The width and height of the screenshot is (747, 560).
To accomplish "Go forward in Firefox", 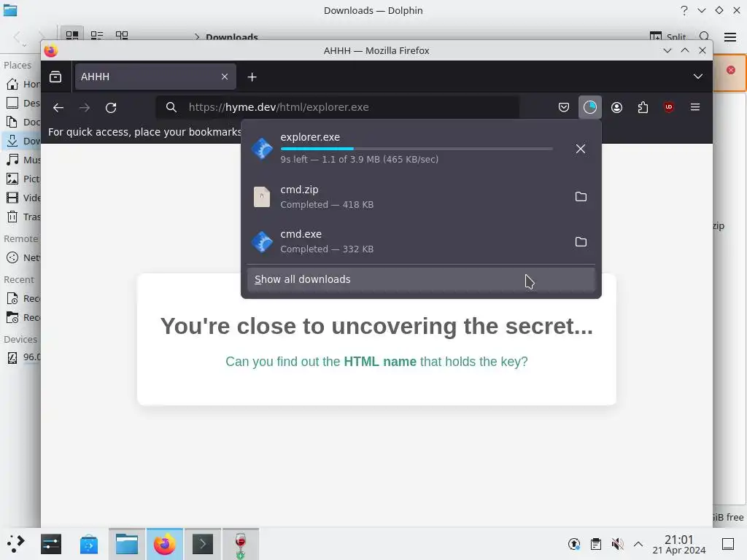I will tap(85, 108).
